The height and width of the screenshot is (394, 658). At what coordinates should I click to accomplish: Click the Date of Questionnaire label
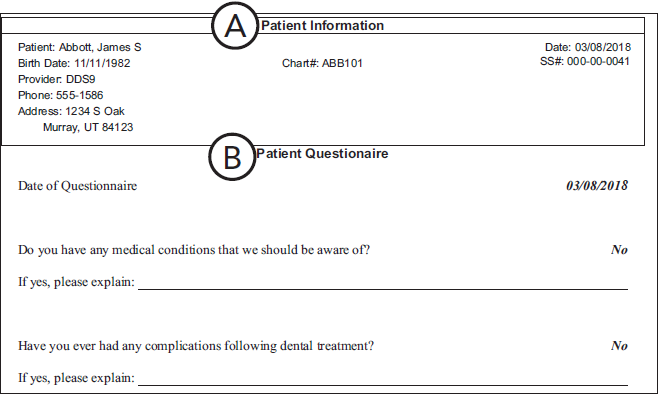78,186
